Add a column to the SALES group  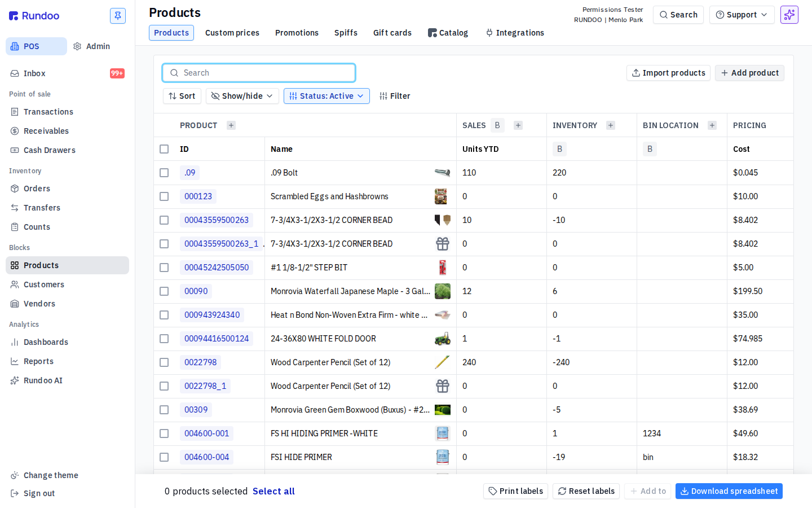coord(518,125)
